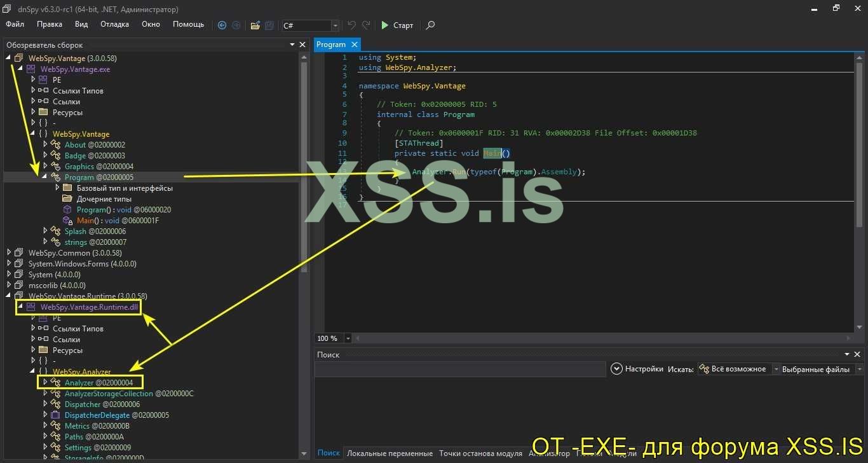Click the folder icon beside Дочерние типы
The width and height of the screenshot is (868, 463).
67,199
